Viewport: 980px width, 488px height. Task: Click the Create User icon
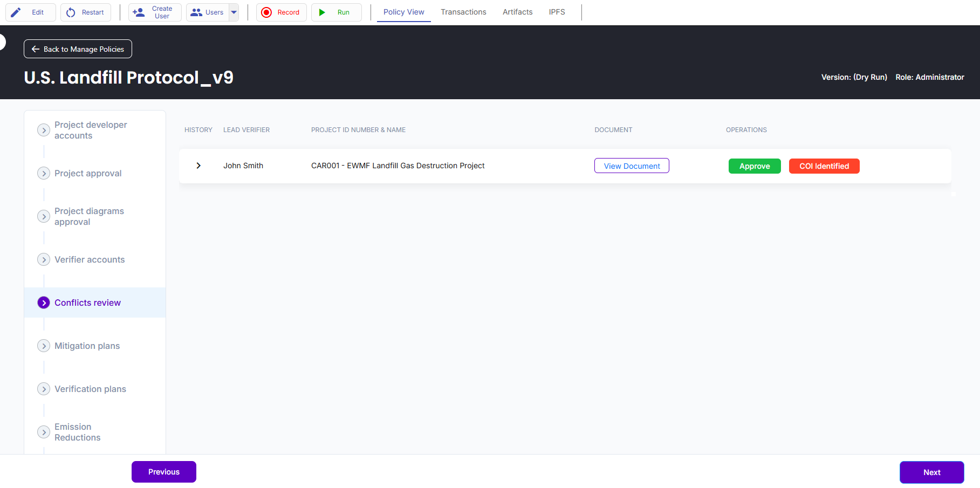click(x=139, y=12)
